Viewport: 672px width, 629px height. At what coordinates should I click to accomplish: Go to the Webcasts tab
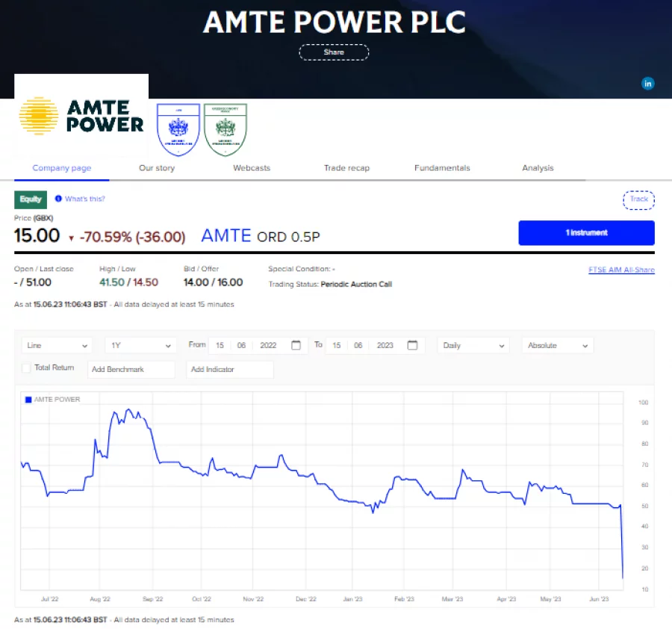(x=252, y=167)
